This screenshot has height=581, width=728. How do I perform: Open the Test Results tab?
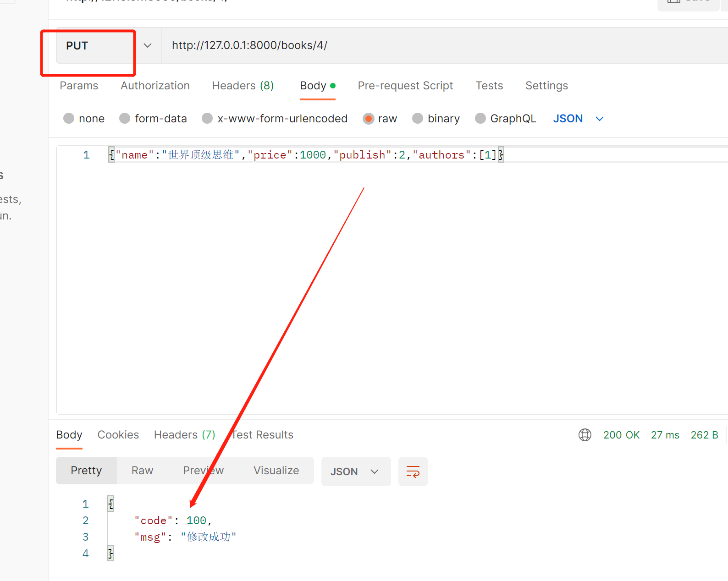(x=262, y=435)
